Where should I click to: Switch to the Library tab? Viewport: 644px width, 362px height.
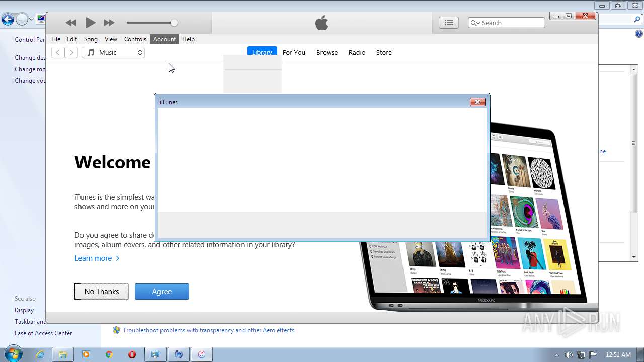(262, 52)
